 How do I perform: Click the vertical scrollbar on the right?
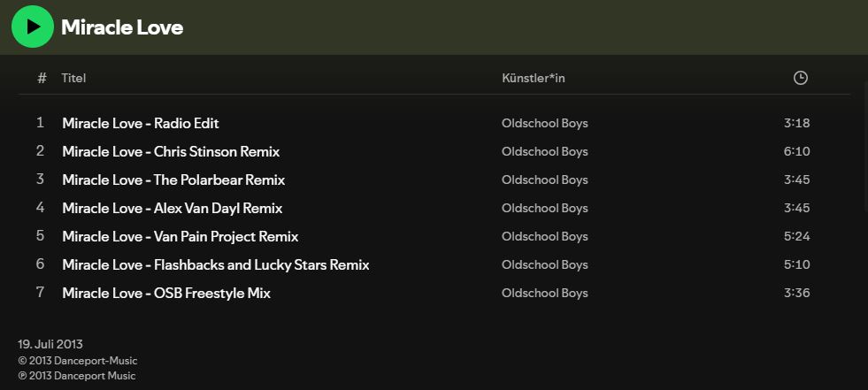point(865,147)
